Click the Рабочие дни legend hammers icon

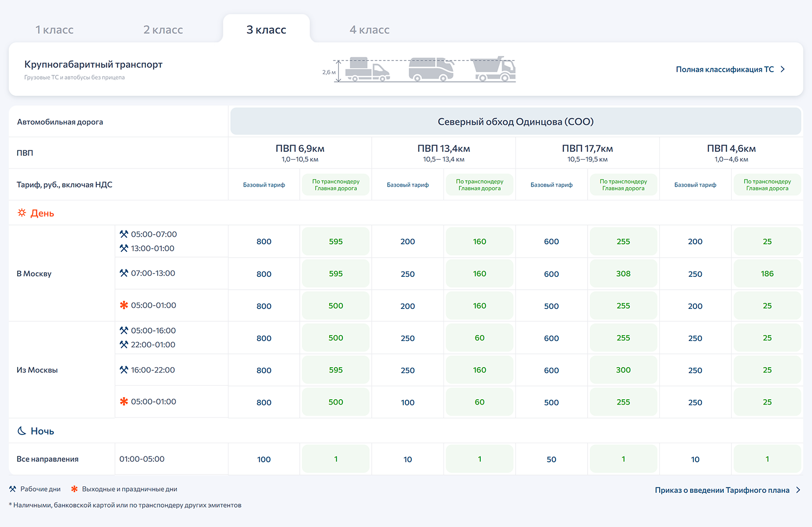[x=13, y=489]
